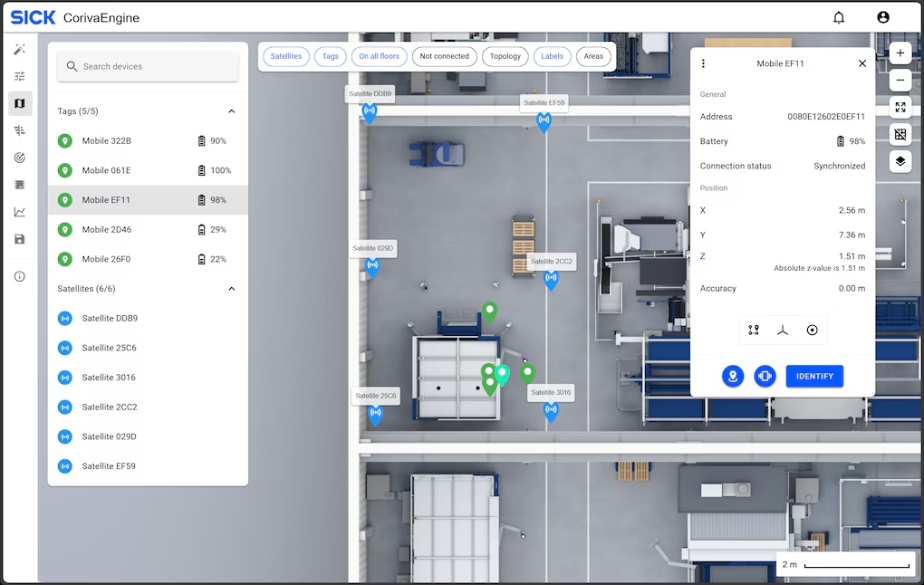This screenshot has height=585, width=924.
Task: Select Satellite 3016 in the list
Action: 148,377
